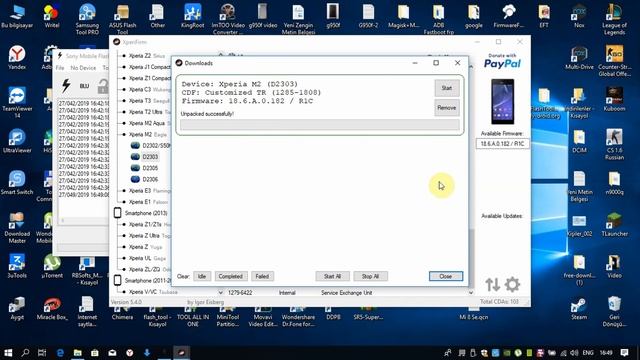
Task: Click the PayPal donate logo
Action: 502,61
